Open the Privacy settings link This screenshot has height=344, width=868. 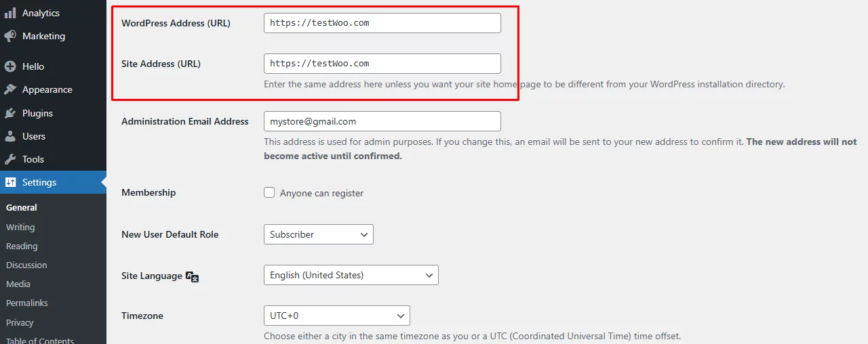[20, 322]
